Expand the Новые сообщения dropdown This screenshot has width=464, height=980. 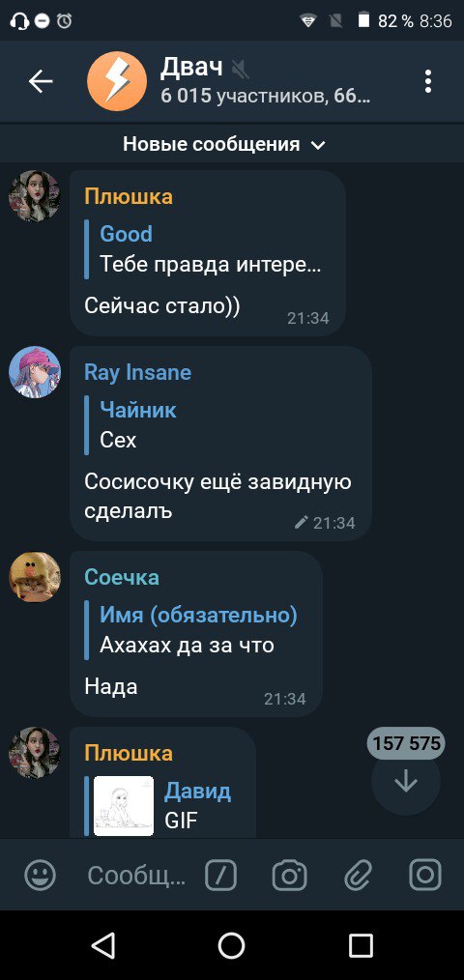click(224, 145)
